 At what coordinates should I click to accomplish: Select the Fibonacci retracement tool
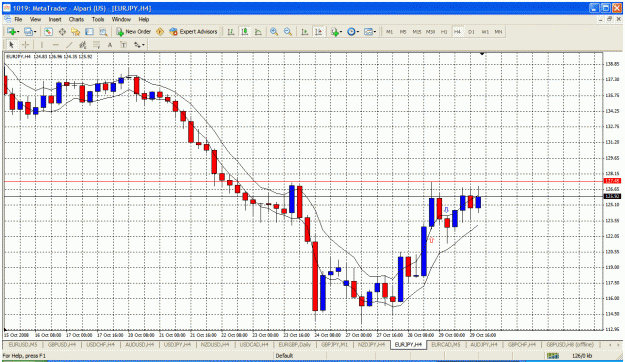click(x=96, y=45)
